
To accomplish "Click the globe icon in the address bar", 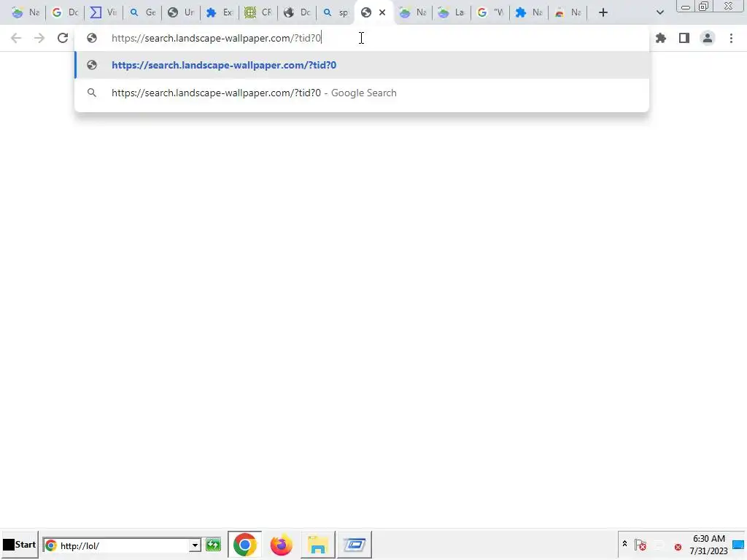I will coord(92,38).
